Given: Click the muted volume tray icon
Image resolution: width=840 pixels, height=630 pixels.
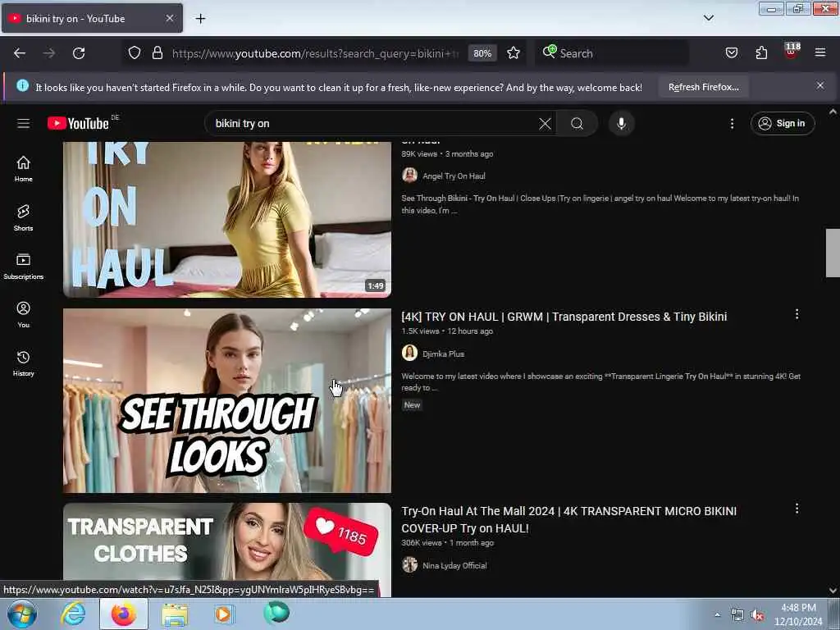Looking at the screenshot, I should click(x=757, y=615).
